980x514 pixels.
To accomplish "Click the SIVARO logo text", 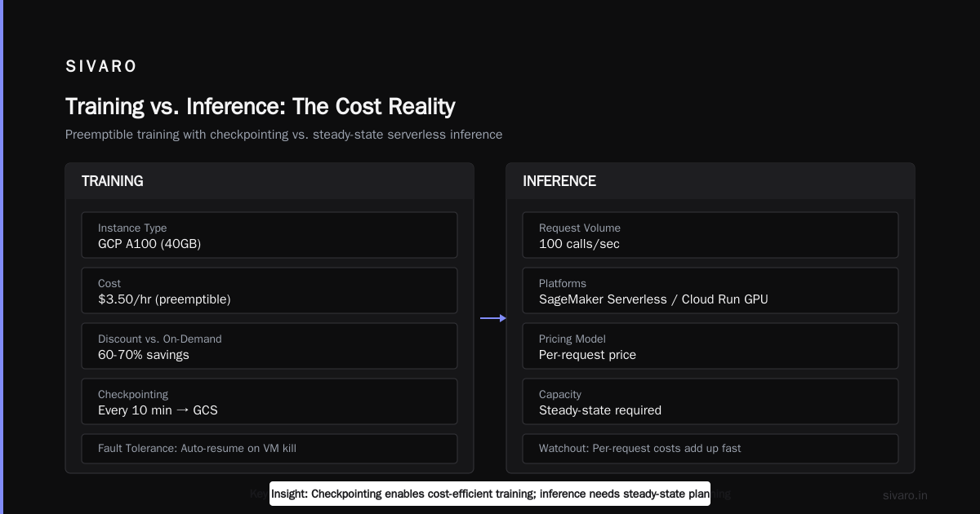I will point(101,67).
